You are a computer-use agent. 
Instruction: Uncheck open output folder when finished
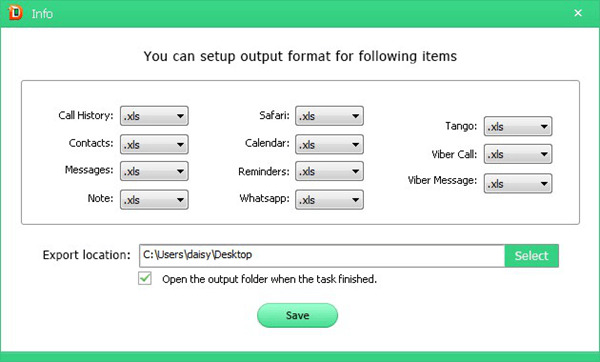(145, 279)
